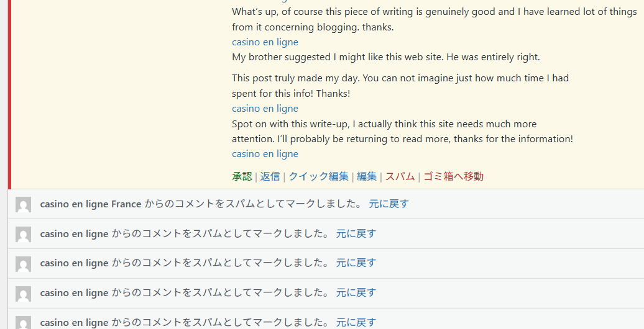Move comment to trash with ゴミ箱へ移動
The width and height of the screenshot is (644, 329).
point(453,176)
